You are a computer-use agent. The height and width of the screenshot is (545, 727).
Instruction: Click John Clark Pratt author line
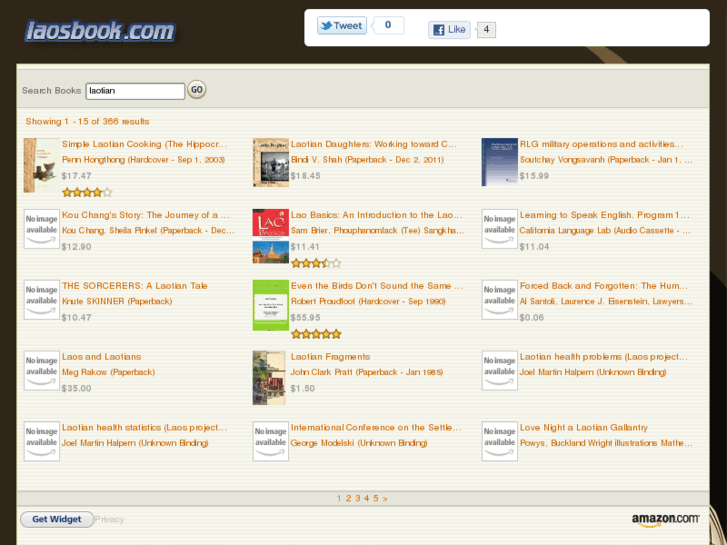(367, 372)
